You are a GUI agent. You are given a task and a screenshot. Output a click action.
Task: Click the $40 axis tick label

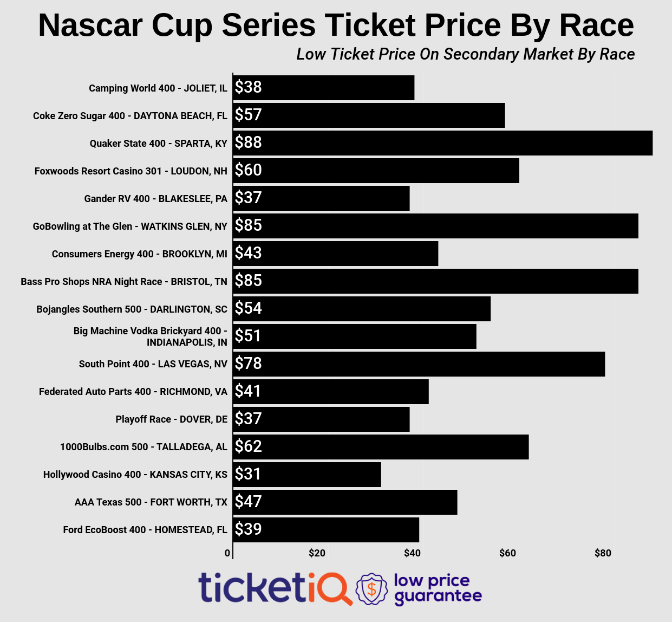412,553
